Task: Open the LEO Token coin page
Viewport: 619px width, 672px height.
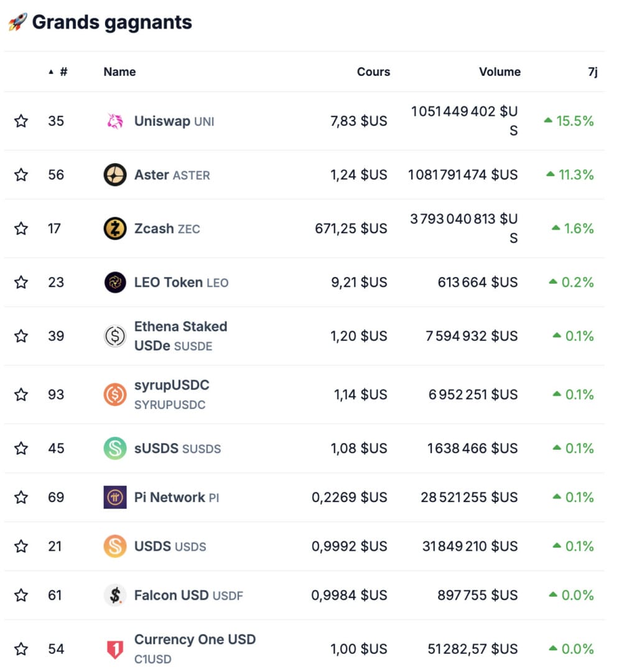Action: point(169,282)
